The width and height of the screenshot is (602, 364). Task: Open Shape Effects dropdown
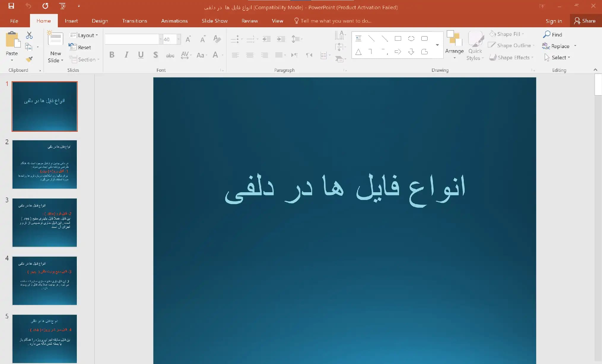(x=511, y=58)
